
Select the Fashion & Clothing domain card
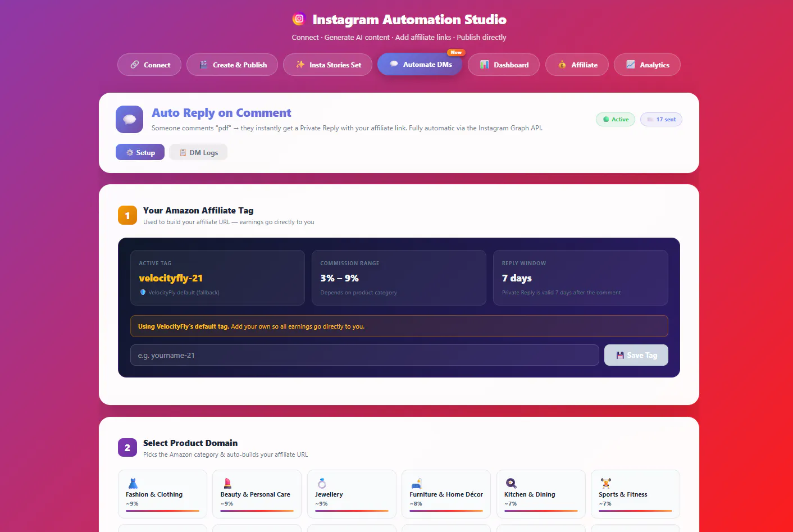(x=162, y=494)
